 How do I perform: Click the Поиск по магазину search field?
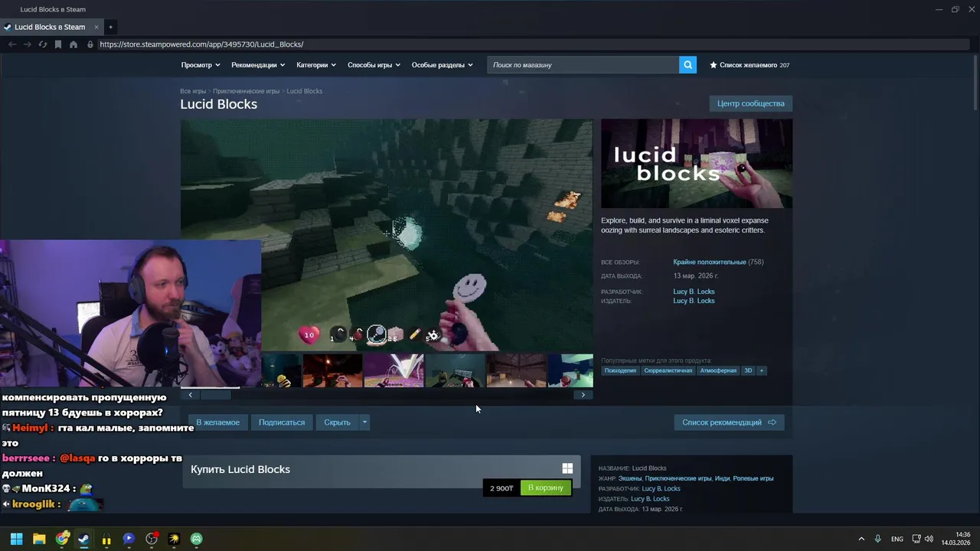click(x=583, y=65)
